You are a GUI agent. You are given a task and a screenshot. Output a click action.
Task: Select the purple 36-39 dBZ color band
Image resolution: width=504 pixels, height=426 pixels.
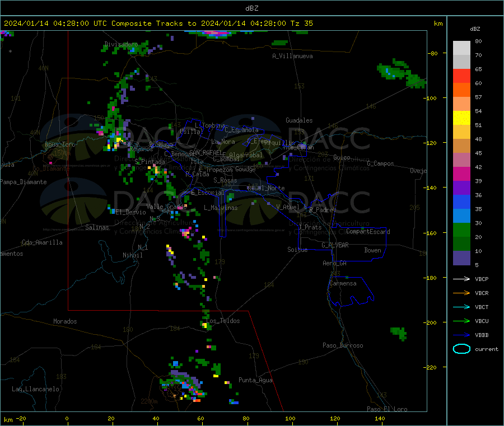tap(461, 188)
